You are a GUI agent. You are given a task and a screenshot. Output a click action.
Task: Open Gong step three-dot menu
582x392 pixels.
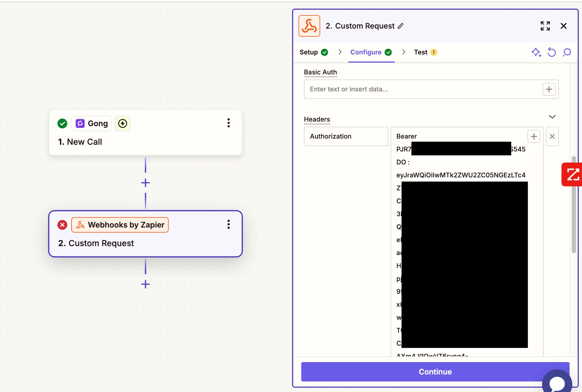(x=228, y=123)
